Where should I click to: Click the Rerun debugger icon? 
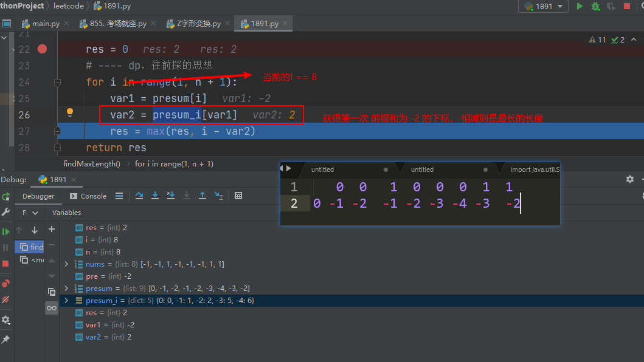click(7, 196)
